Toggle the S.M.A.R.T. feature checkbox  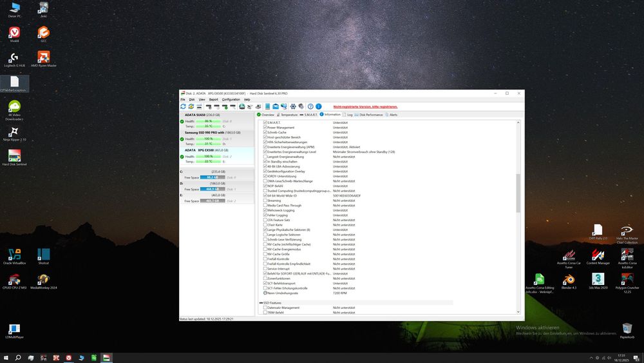click(265, 123)
